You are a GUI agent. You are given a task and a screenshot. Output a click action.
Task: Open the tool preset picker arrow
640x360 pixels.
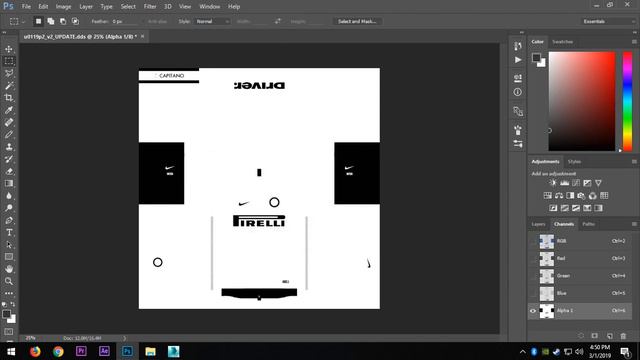[x=24, y=22]
